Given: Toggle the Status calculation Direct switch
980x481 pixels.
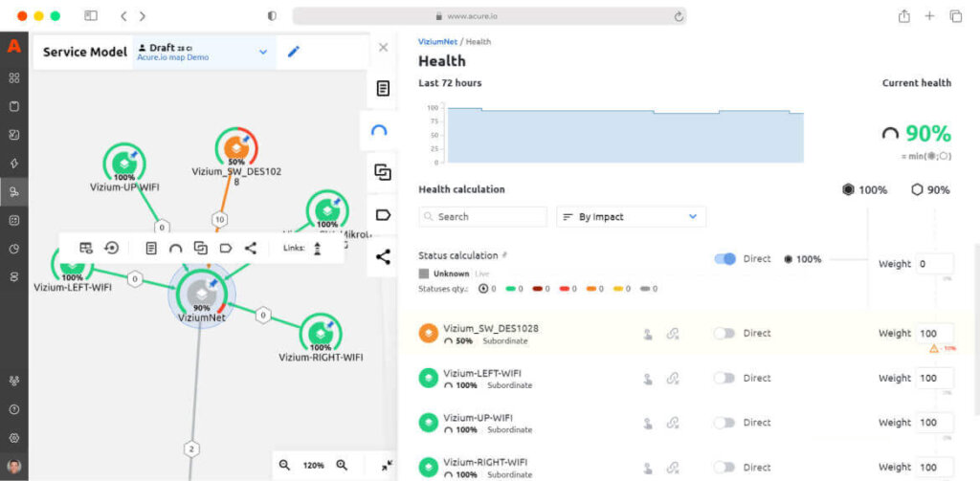Looking at the screenshot, I should pos(725,258).
